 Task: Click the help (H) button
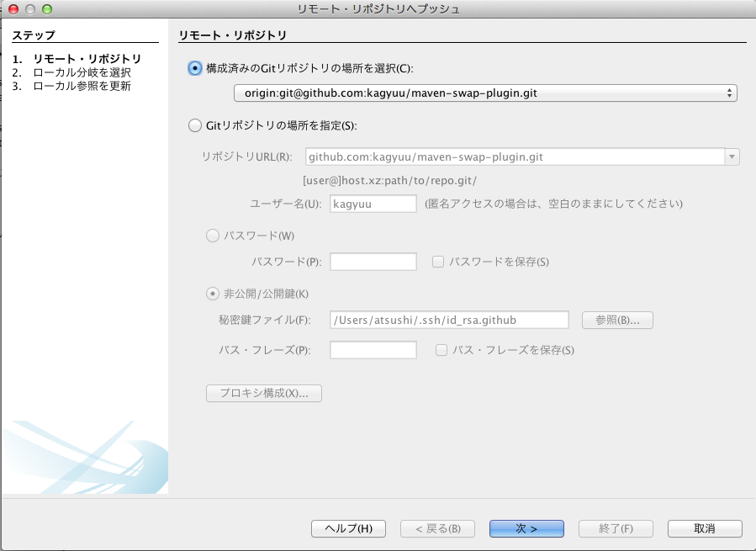pos(348,528)
